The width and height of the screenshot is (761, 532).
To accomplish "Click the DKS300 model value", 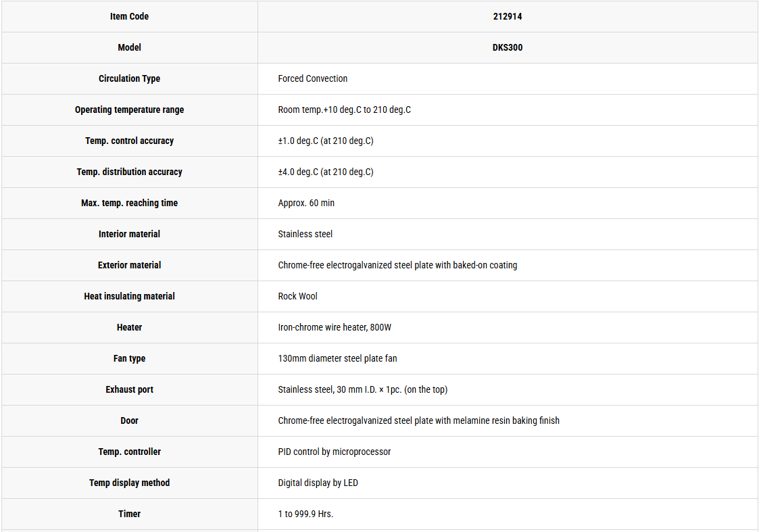I will (x=507, y=47).
